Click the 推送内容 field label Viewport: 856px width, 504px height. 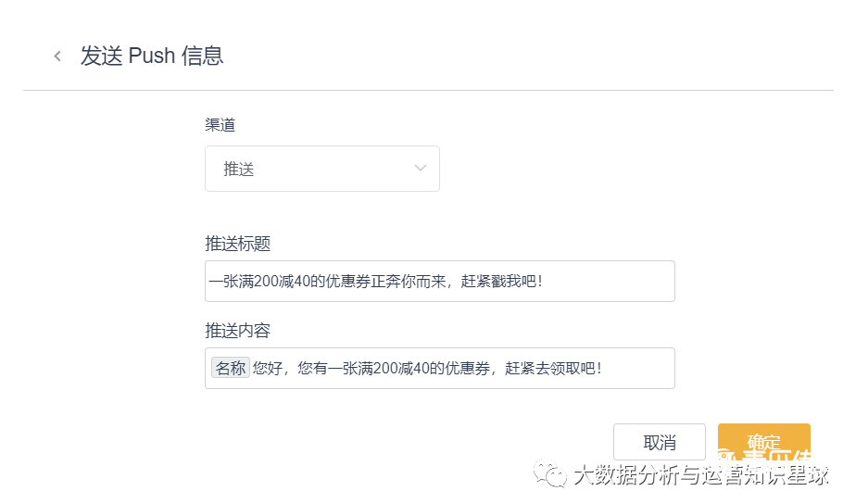pos(237,331)
